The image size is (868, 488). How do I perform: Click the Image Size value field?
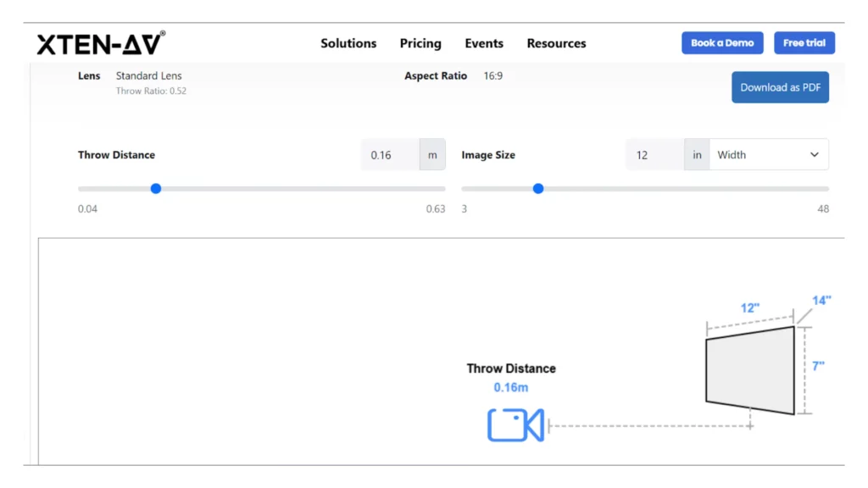pyautogui.click(x=654, y=155)
